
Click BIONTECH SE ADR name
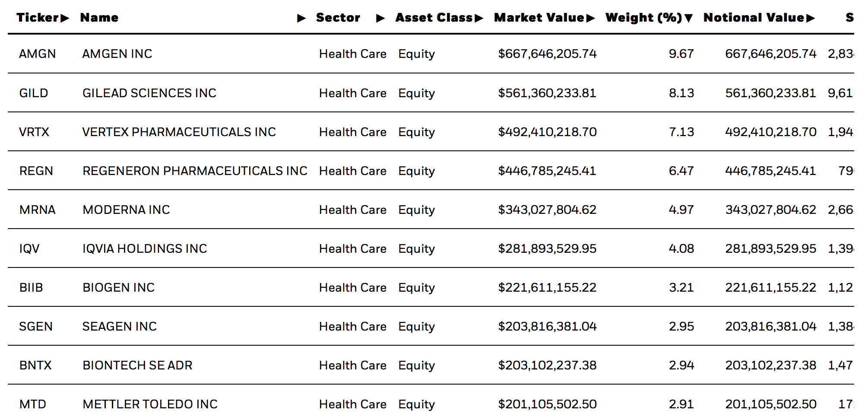coord(137,366)
